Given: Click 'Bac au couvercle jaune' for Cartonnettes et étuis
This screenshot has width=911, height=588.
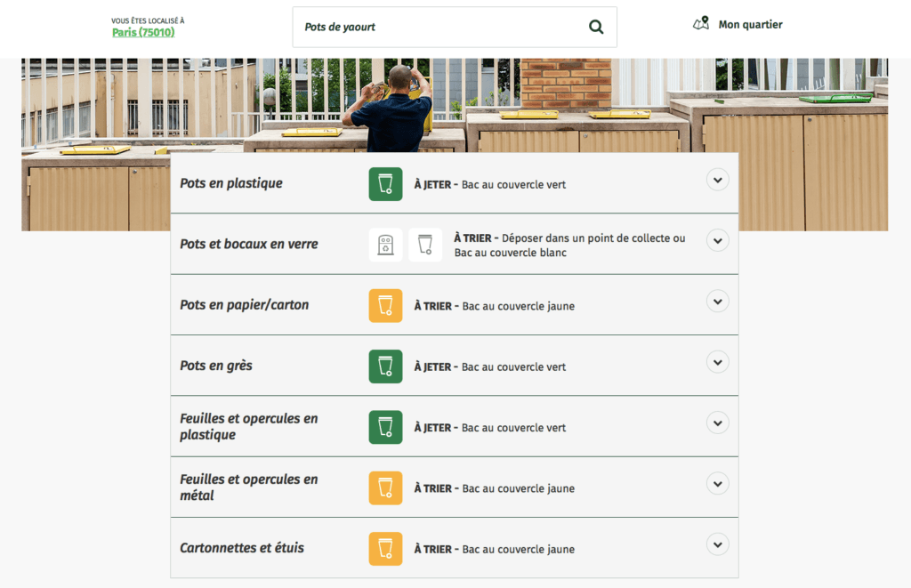Looking at the screenshot, I should coord(519,550).
